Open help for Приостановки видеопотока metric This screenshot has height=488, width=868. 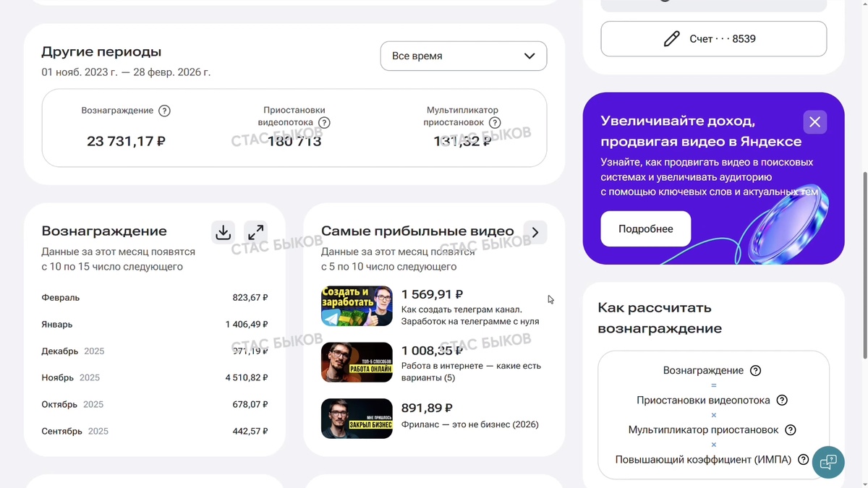[x=323, y=123]
